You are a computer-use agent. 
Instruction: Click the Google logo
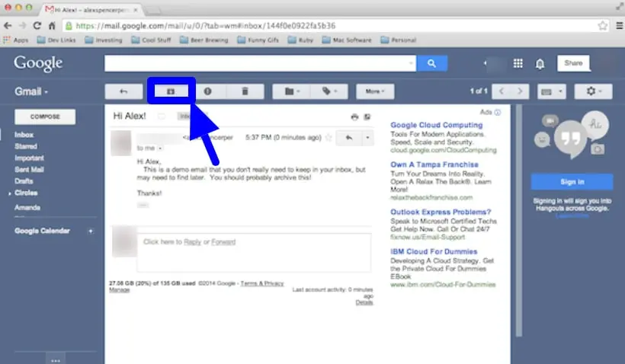38,63
